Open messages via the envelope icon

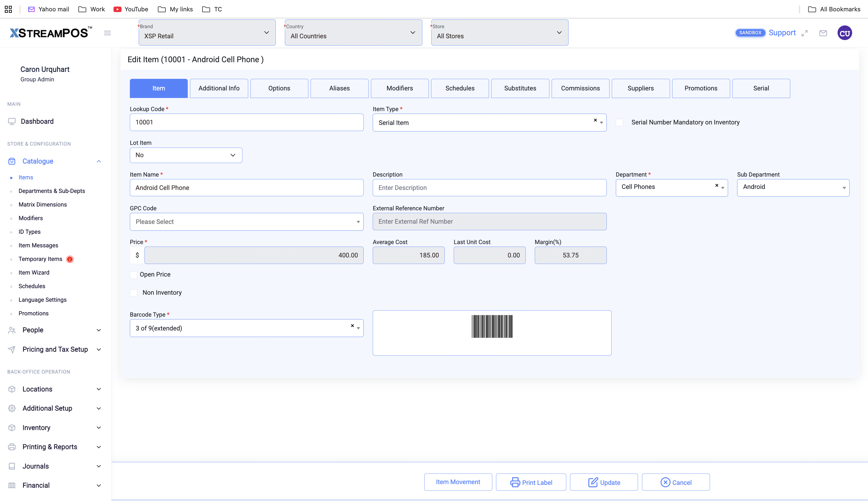[x=823, y=33]
